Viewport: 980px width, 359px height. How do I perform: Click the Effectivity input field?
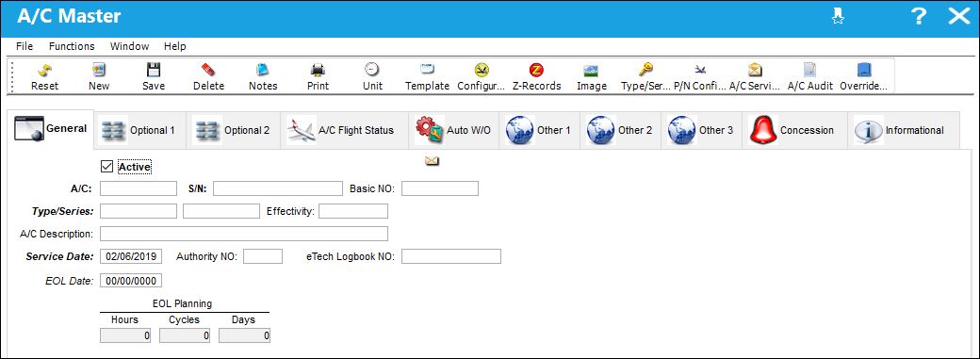tap(353, 211)
